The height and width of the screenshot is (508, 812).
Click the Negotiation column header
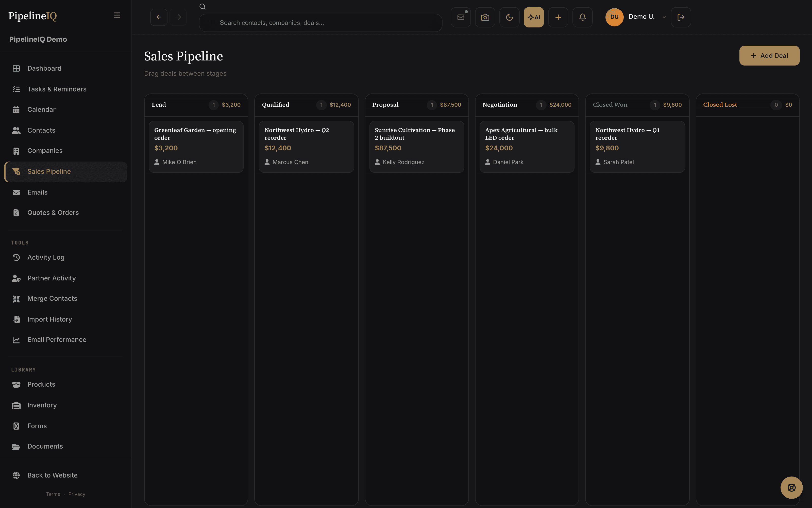527,105
